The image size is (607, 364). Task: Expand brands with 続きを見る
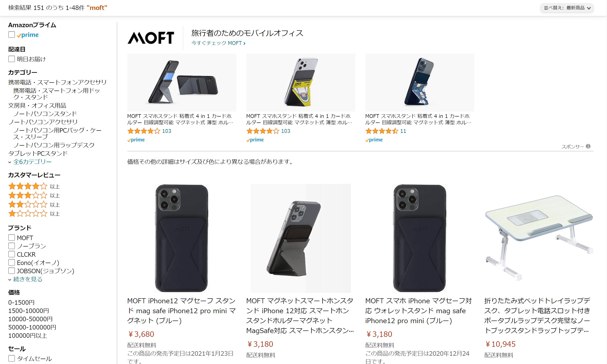pos(27,279)
